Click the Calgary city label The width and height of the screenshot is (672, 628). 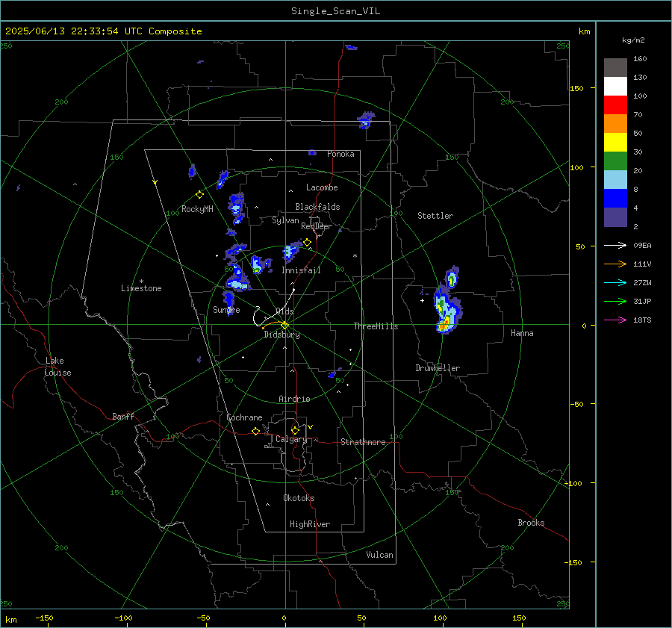click(x=291, y=439)
